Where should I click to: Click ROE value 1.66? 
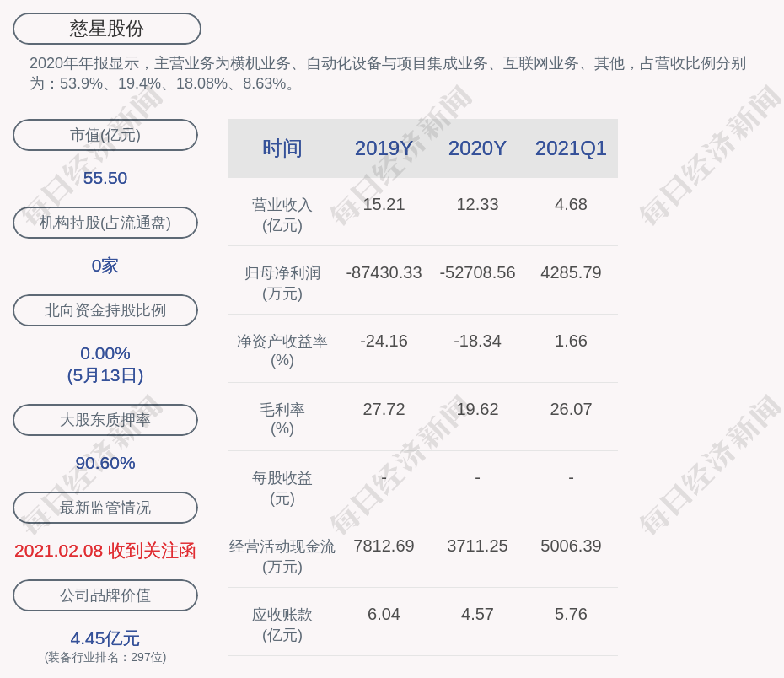click(x=571, y=341)
